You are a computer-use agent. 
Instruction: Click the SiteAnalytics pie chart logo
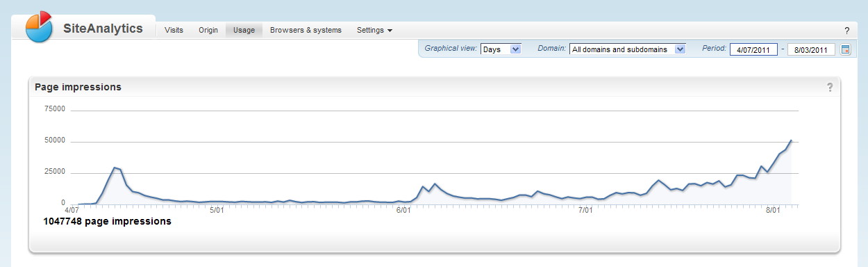click(39, 26)
